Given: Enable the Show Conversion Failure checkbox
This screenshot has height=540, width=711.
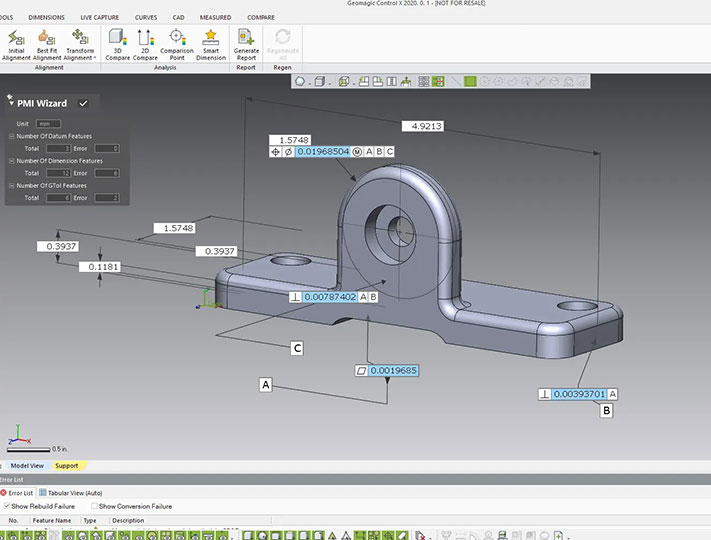Looking at the screenshot, I should [x=94, y=506].
